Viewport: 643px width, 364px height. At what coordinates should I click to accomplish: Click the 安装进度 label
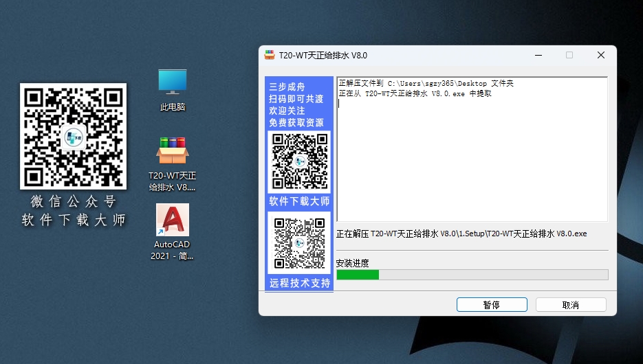click(x=352, y=263)
